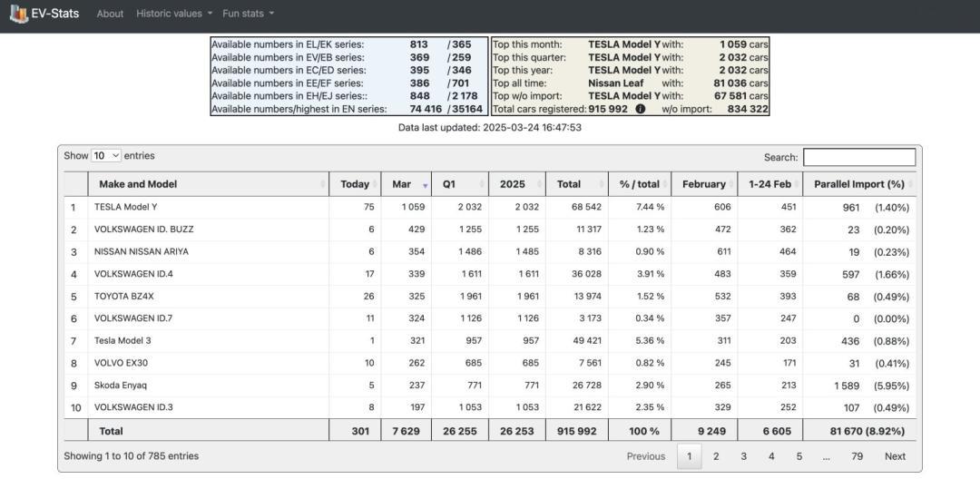Go to page 5 of results
This screenshot has width=980, height=479.
799,456
